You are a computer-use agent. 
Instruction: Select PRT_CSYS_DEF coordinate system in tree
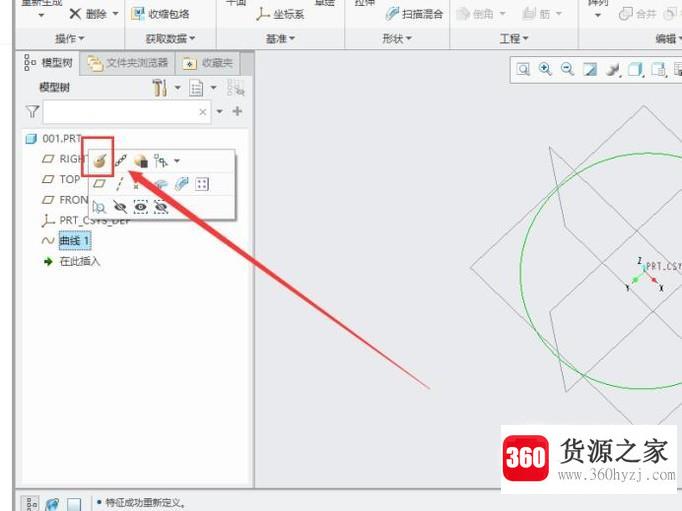[x=86, y=220]
